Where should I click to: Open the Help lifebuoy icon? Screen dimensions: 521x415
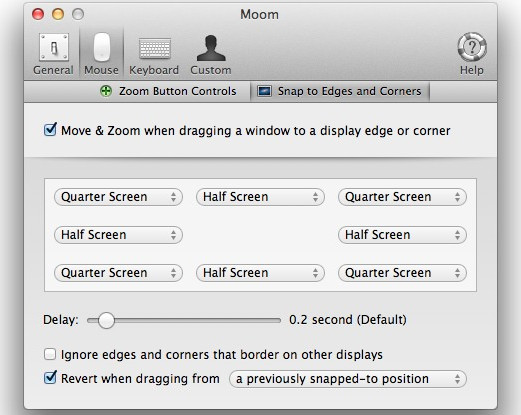click(472, 47)
